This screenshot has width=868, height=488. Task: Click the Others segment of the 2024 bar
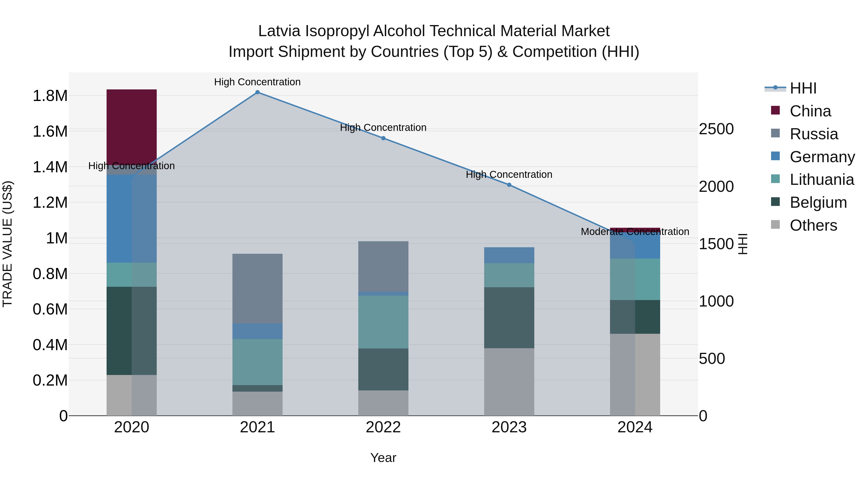point(635,375)
